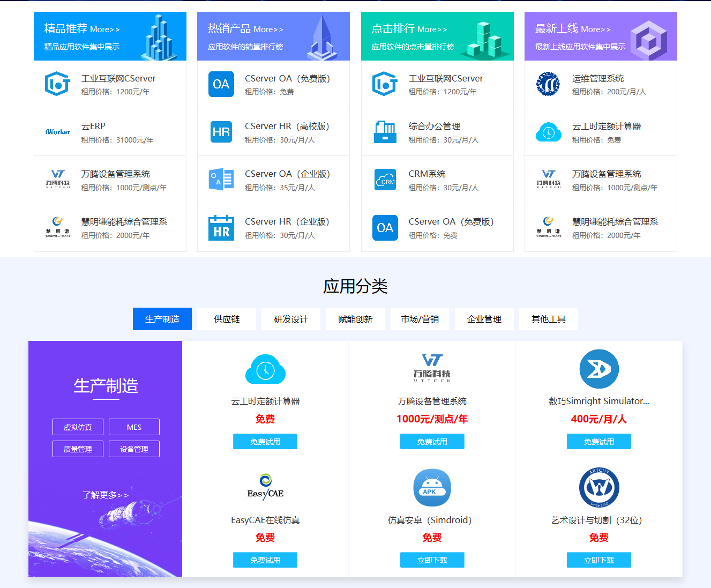Open 运维管理系统 product title

click(598, 78)
